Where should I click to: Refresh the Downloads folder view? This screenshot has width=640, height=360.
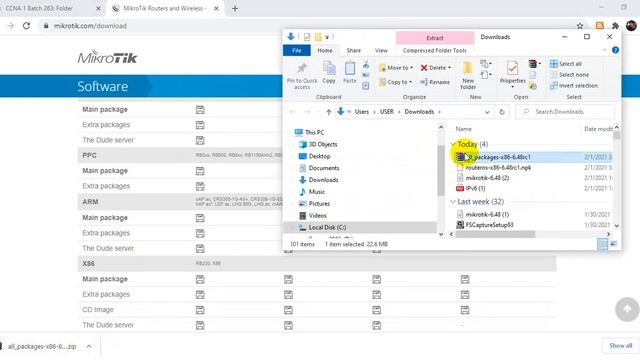coord(502,112)
